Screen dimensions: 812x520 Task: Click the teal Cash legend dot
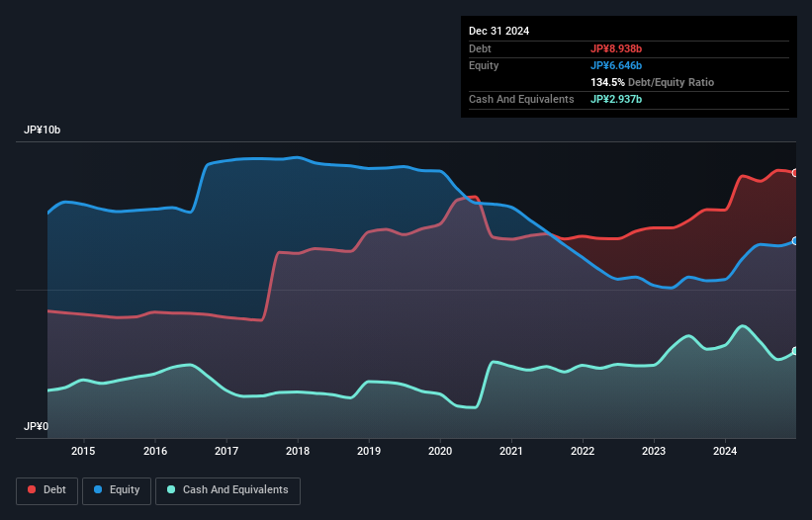(x=171, y=489)
